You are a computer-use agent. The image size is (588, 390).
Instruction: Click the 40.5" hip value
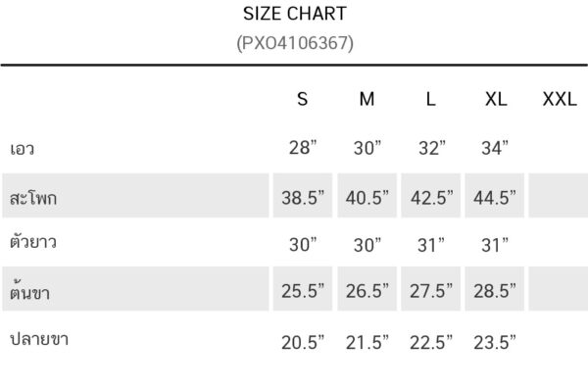pyautogui.click(x=367, y=197)
